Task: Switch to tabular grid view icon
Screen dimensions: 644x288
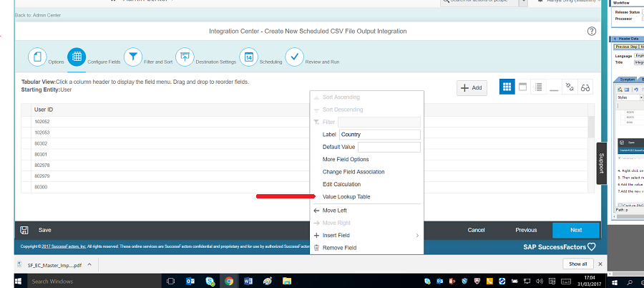Action: click(x=507, y=87)
